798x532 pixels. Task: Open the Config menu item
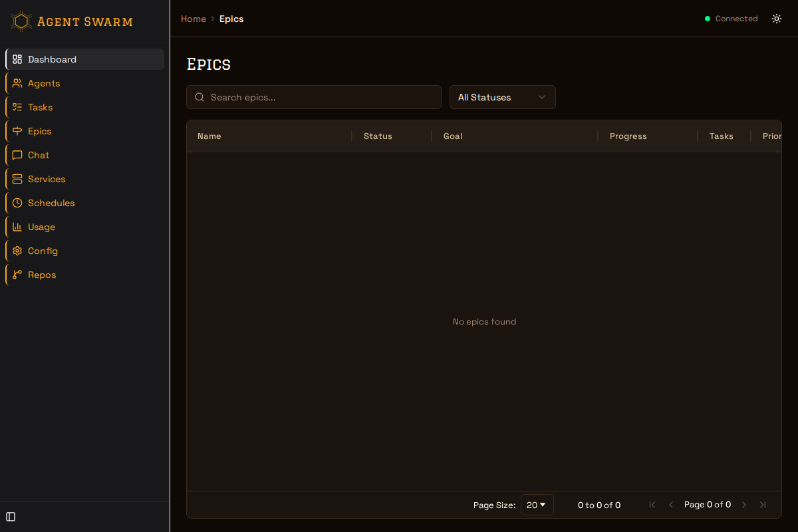coord(43,251)
